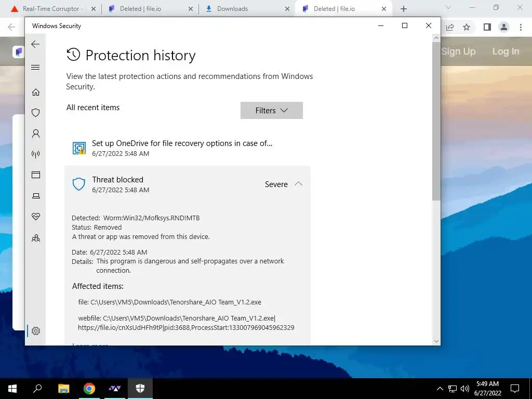Click the Worm:Win32/Mofksys.RND!MTB detection name

151,218
